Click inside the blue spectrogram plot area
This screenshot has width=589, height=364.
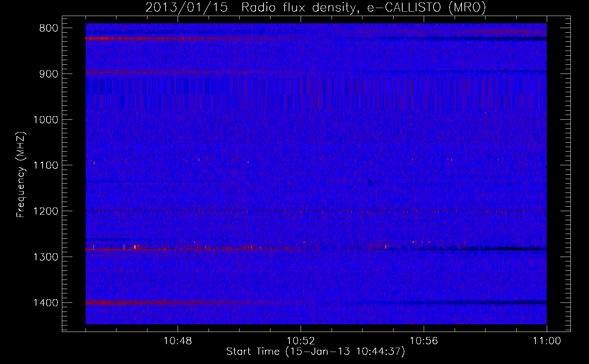(316, 174)
